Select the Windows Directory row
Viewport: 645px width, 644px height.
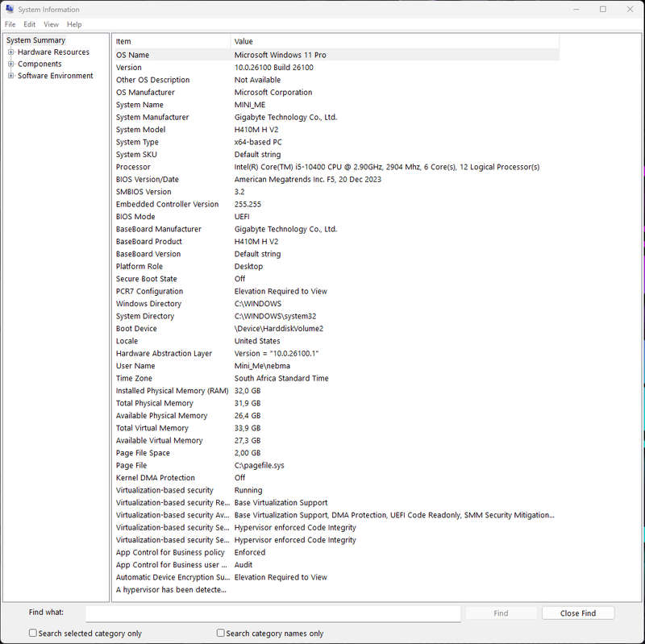(336, 304)
